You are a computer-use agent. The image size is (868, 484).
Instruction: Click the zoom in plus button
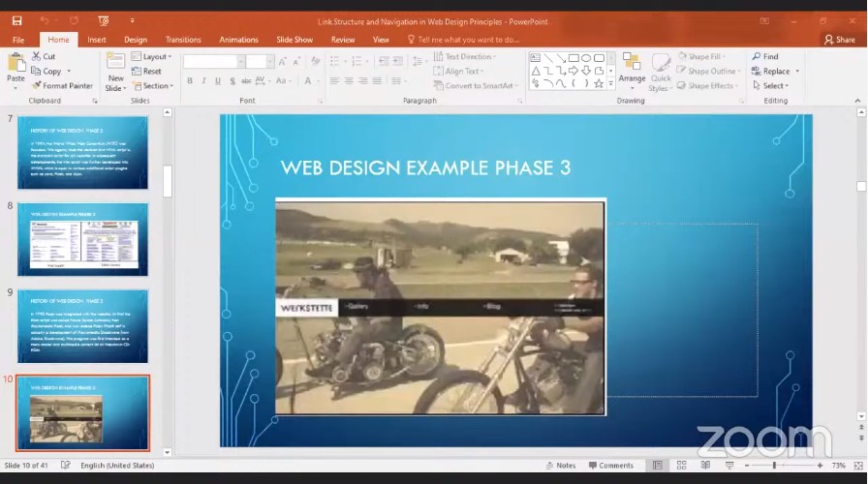pyautogui.click(x=820, y=466)
